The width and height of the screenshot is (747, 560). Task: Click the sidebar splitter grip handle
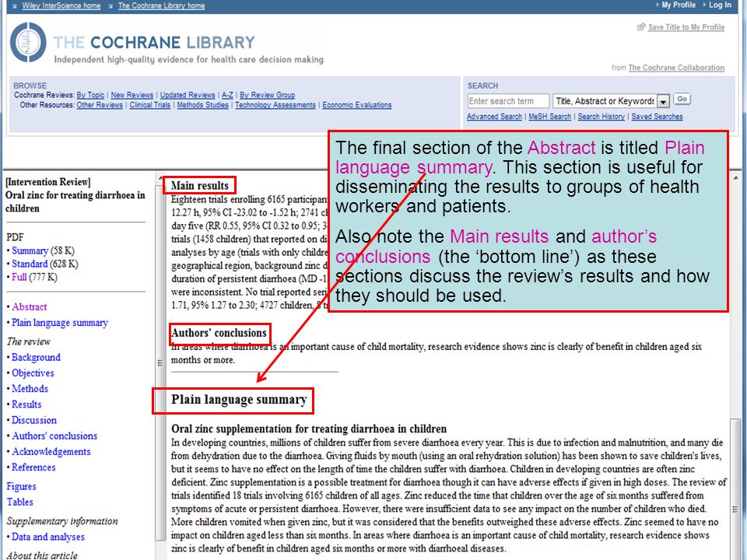(160, 363)
